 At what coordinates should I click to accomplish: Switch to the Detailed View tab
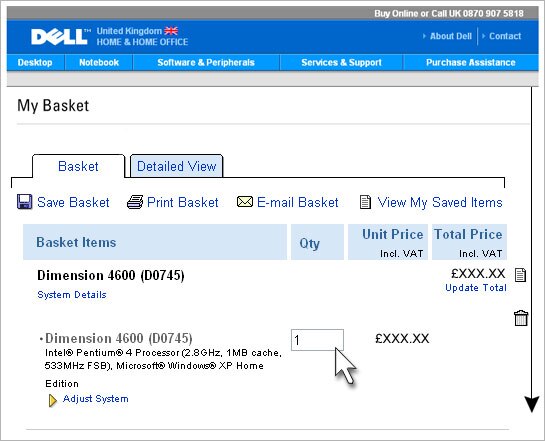[x=177, y=166]
